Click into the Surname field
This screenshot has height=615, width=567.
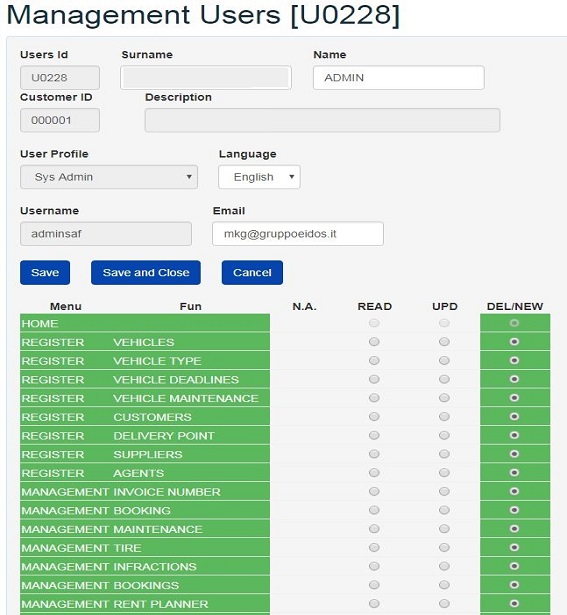click(x=206, y=78)
